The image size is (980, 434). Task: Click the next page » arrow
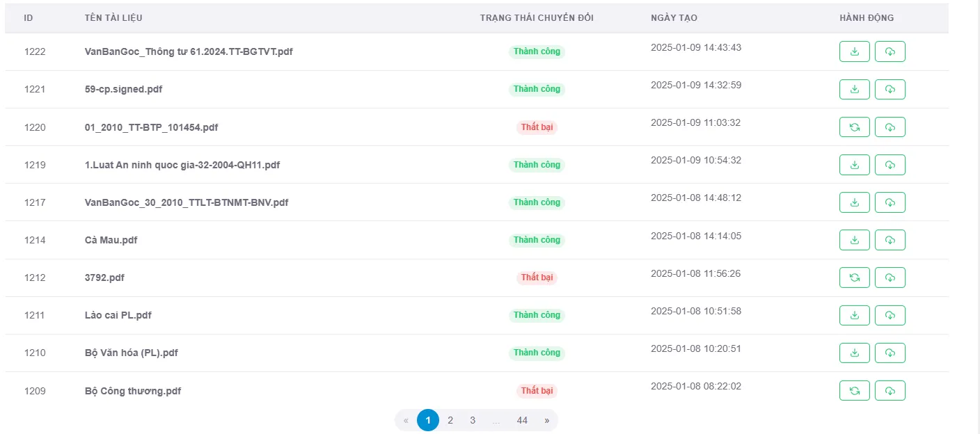pyautogui.click(x=547, y=420)
